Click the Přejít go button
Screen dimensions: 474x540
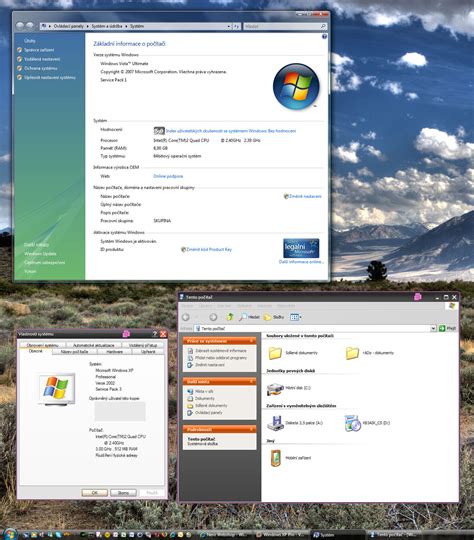tap(448, 329)
